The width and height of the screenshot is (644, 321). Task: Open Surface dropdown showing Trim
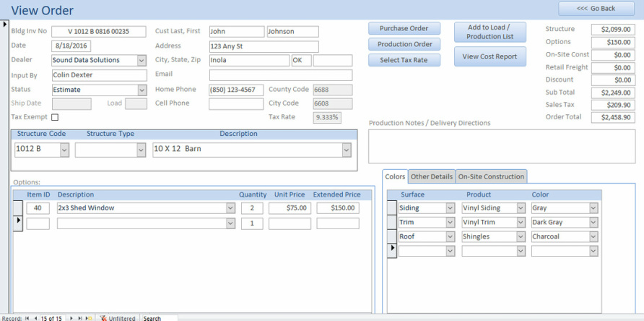point(450,222)
